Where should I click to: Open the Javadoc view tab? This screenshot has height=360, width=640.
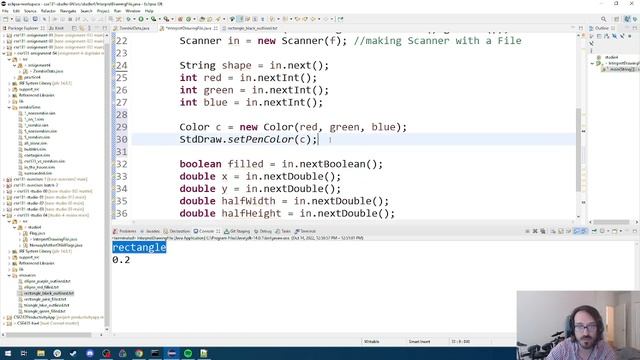[150, 231]
